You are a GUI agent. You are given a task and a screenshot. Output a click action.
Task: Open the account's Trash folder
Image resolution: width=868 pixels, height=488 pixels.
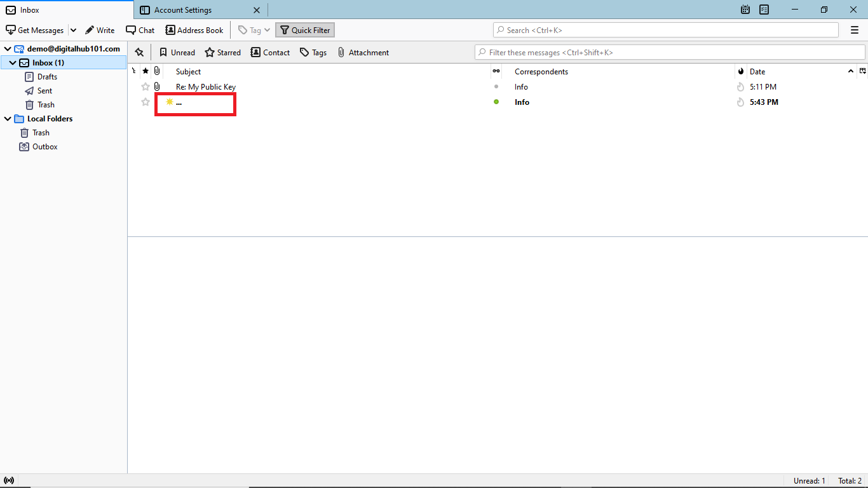point(46,105)
